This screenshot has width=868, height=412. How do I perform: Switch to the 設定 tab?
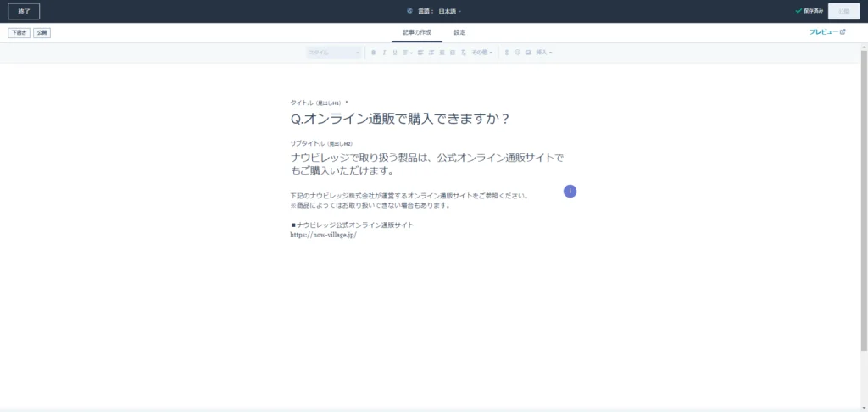(x=460, y=33)
